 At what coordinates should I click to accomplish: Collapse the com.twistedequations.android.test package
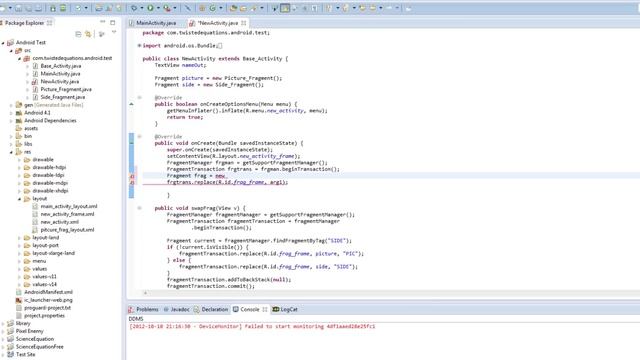click(x=19, y=58)
